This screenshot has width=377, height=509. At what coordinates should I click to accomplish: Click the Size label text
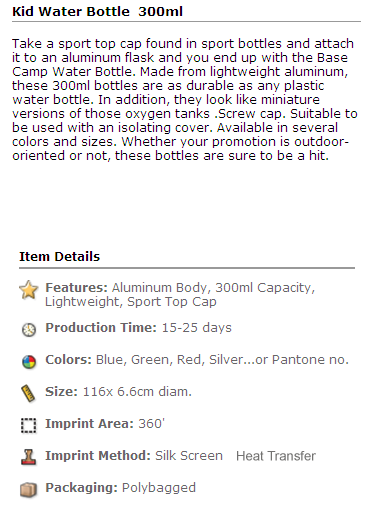(61, 391)
